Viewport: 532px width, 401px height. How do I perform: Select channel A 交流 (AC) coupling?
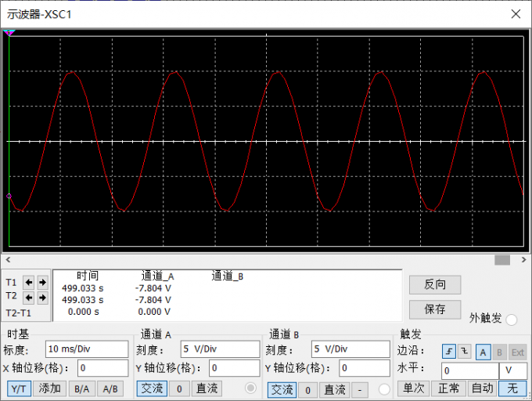coord(152,388)
